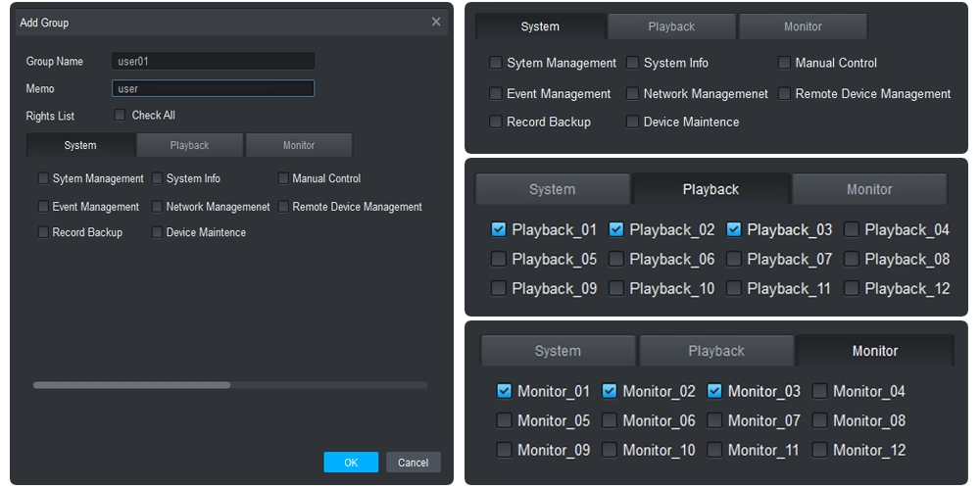Check the Monitor_12 checkbox
This screenshot has width=980, height=490.
pos(819,450)
